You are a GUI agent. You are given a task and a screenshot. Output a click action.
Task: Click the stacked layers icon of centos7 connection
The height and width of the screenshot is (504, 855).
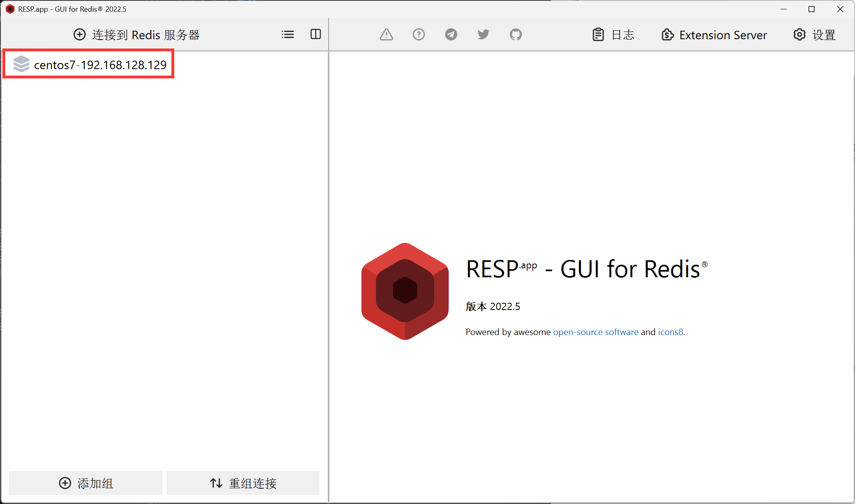[21, 64]
